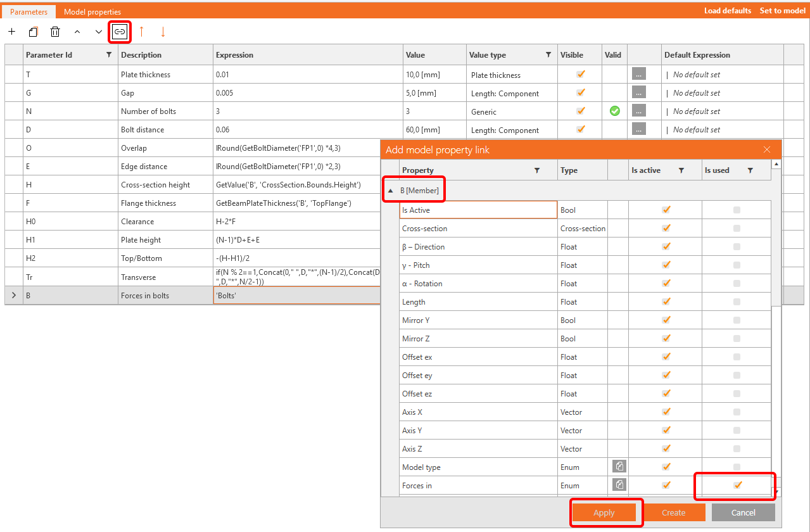810x532 pixels.
Task: Click the Load defaults link
Action: [727, 11]
